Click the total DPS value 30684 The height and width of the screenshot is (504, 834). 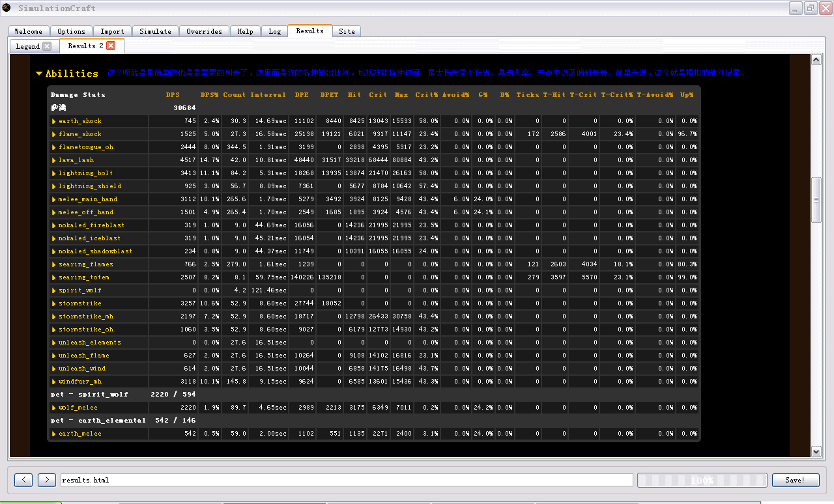184,108
